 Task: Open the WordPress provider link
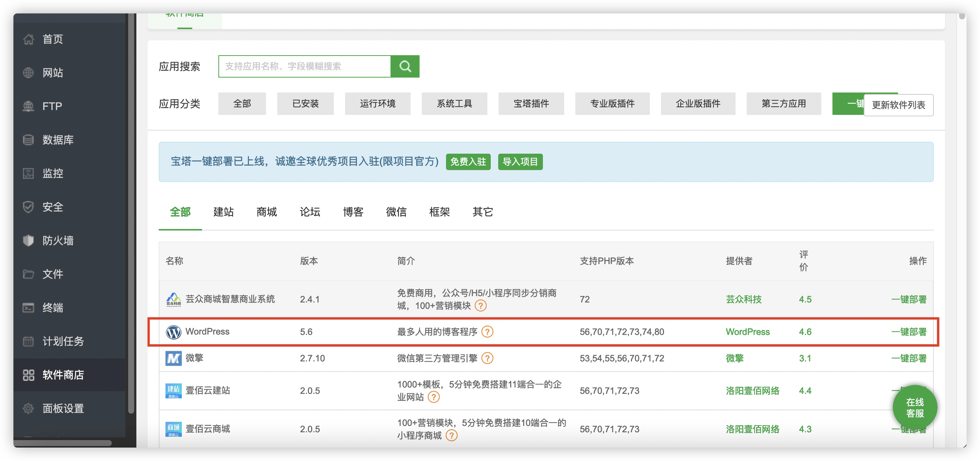pyautogui.click(x=747, y=332)
